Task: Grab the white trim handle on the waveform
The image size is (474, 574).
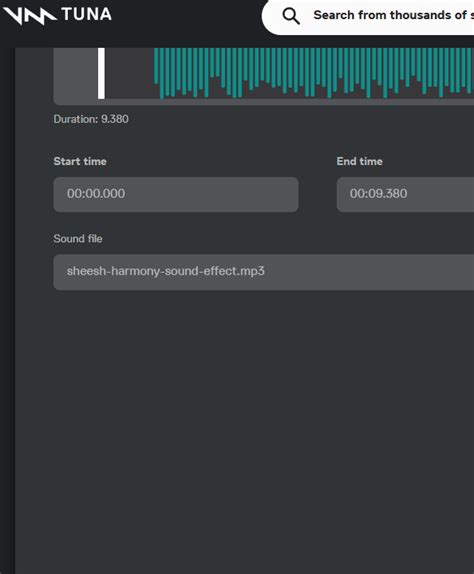Action: click(x=101, y=73)
